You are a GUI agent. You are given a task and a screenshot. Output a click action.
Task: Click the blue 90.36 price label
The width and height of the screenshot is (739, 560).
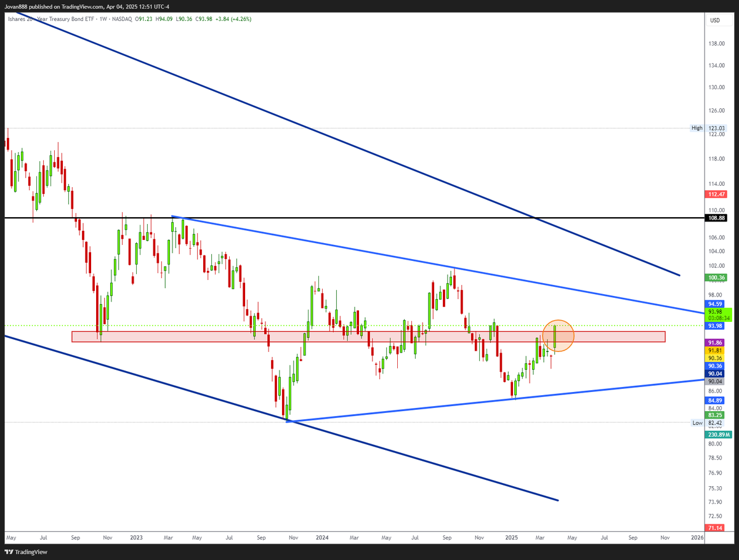pos(714,366)
